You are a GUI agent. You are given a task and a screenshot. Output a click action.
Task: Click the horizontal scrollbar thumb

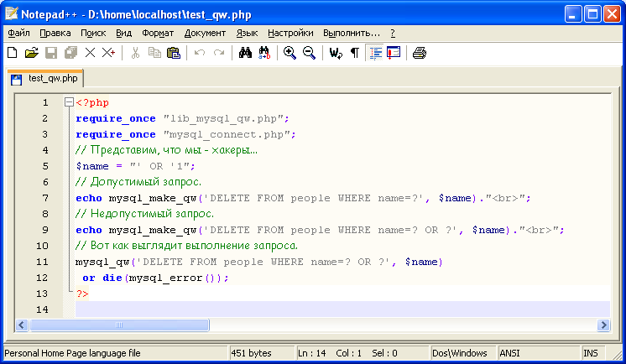(120, 325)
